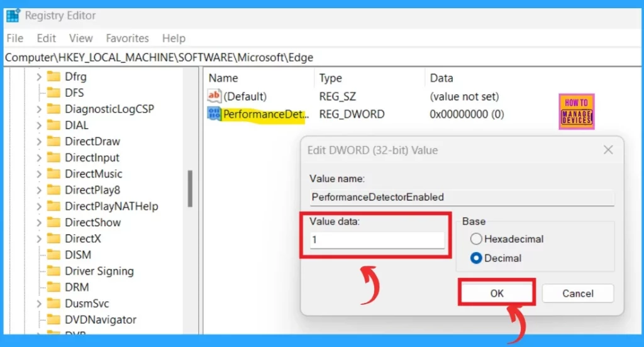Click the DirectInput folder icon
The height and width of the screenshot is (347, 644).
coord(53,157)
